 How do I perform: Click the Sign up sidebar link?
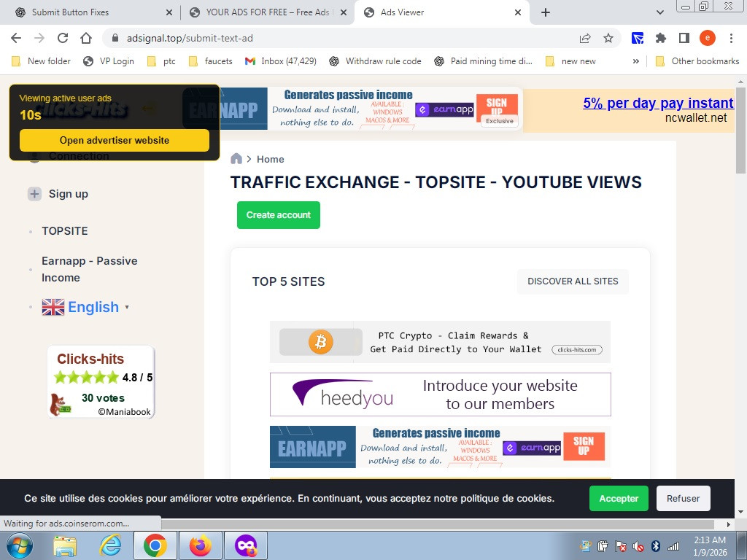(68, 194)
